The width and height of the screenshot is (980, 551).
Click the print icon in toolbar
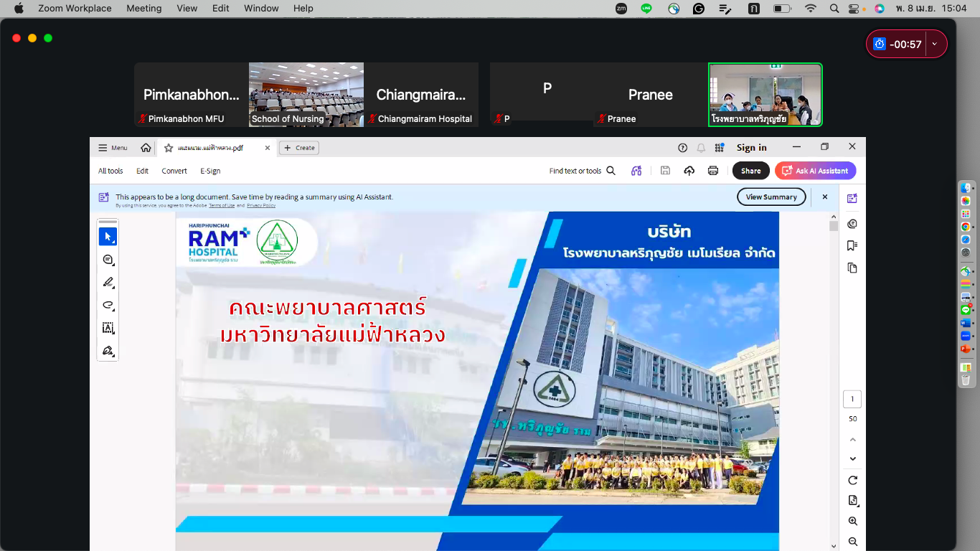[x=712, y=171]
